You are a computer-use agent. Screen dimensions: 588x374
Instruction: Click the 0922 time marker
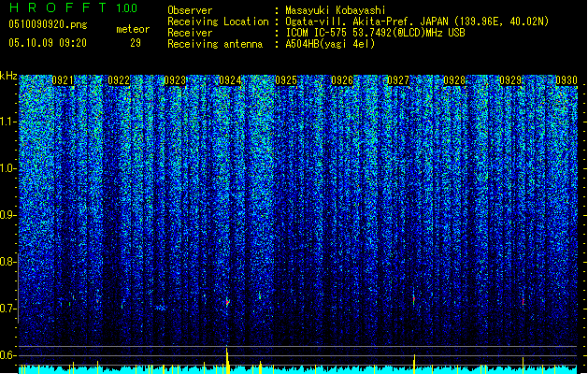(119, 80)
